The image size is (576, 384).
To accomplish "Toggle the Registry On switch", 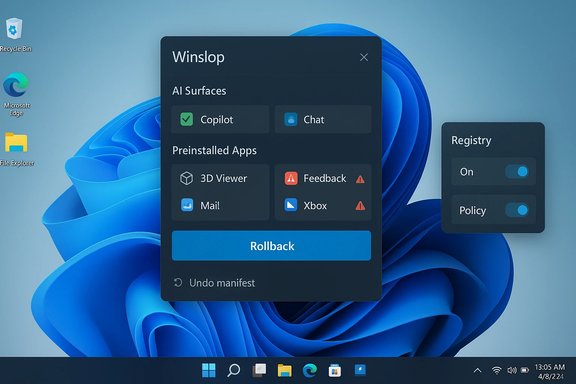I will (x=517, y=172).
